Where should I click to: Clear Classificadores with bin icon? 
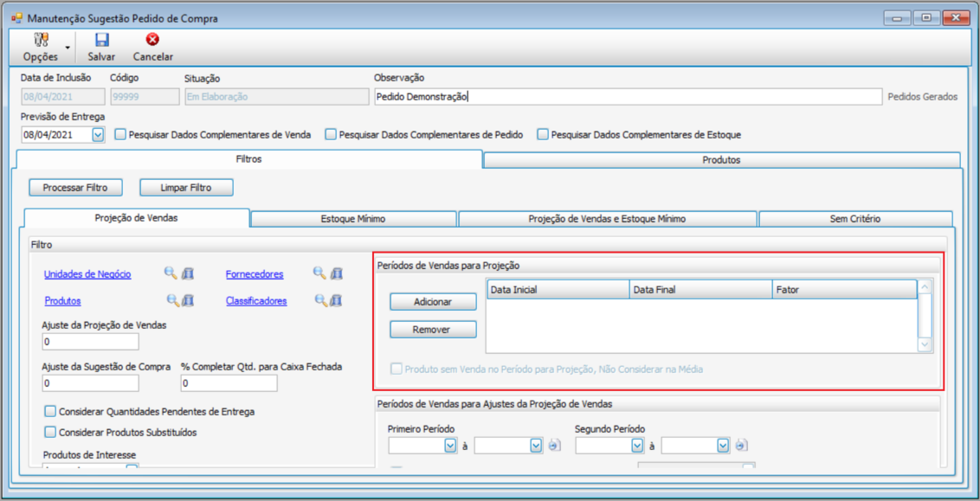(337, 300)
